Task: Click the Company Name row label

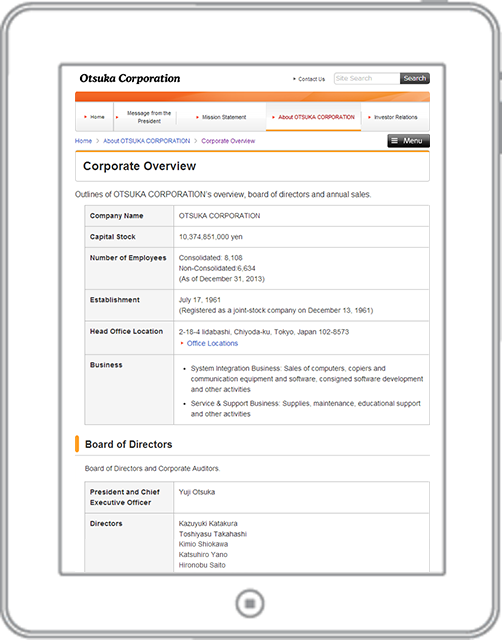Action: pyautogui.click(x=116, y=216)
